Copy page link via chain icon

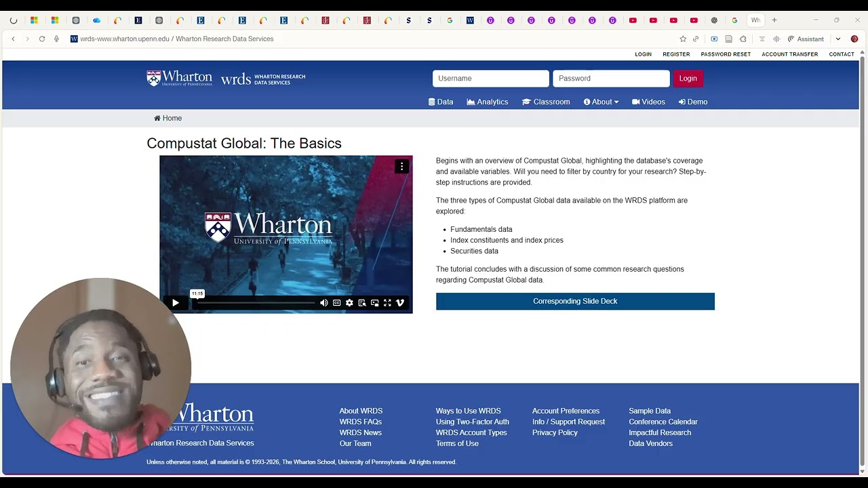(696, 39)
